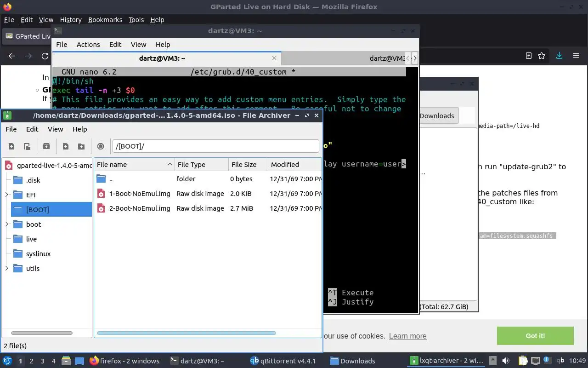Click the file list horizontal scrollbar

click(x=186, y=333)
